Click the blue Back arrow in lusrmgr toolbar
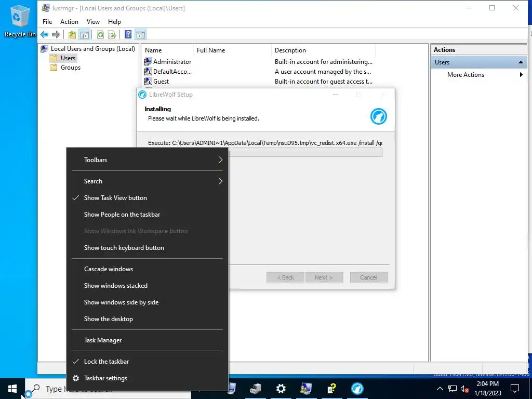The height and width of the screenshot is (399, 532). tap(44, 34)
